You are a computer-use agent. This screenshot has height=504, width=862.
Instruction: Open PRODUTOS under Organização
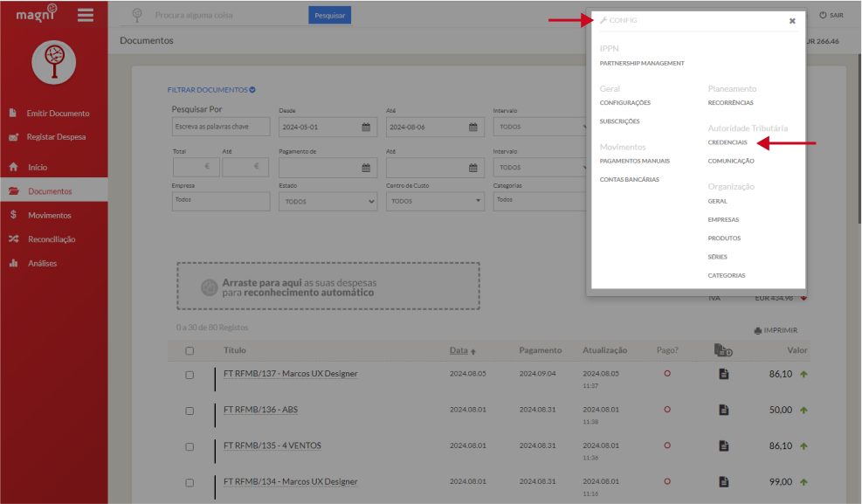pos(724,238)
